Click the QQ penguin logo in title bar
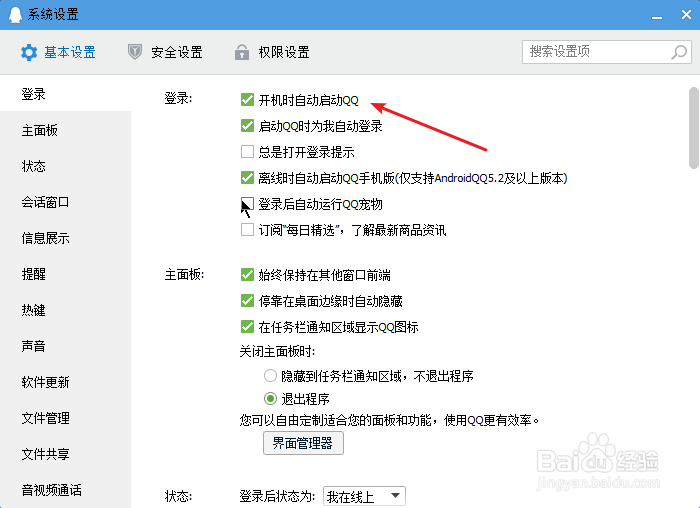The height and width of the screenshot is (508, 700). point(16,14)
